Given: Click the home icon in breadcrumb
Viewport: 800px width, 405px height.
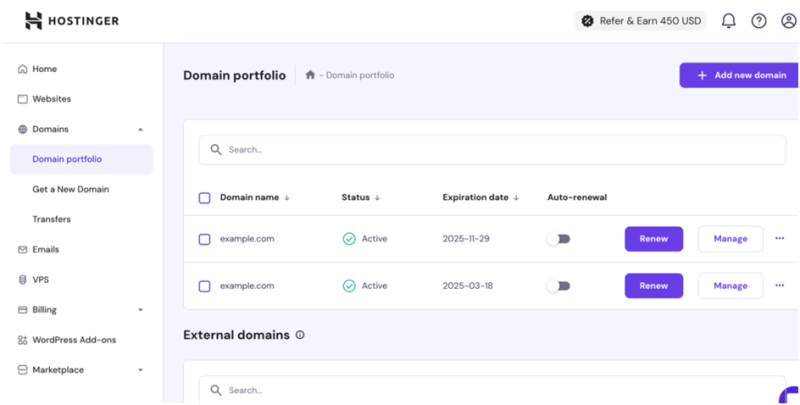Looking at the screenshot, I should 311,75.
